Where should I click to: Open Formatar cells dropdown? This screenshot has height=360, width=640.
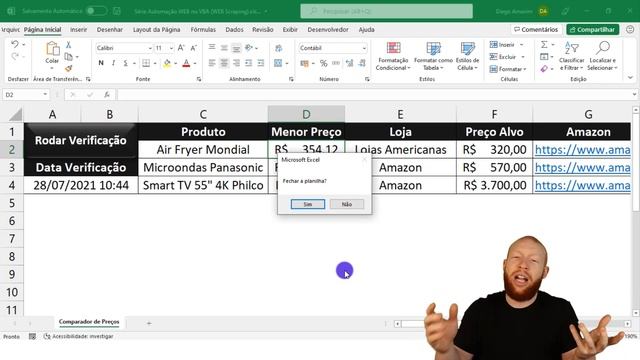click(508, 69)
